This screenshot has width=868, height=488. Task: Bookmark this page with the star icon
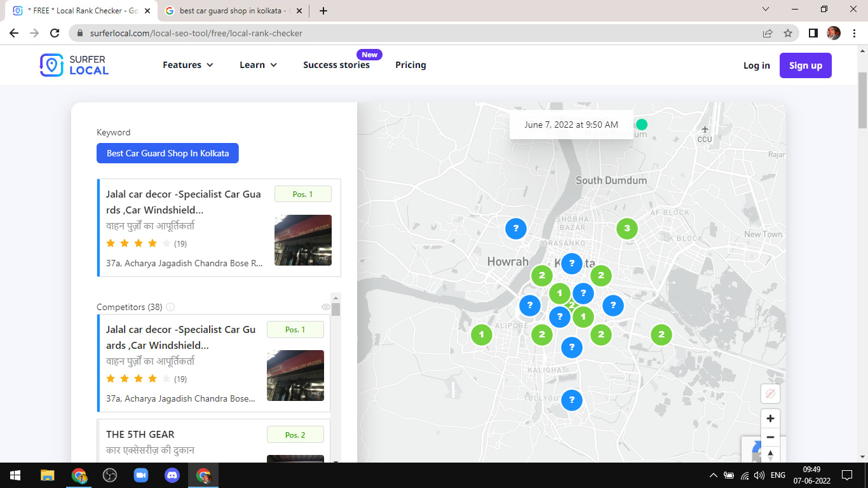tap(788, 33)
